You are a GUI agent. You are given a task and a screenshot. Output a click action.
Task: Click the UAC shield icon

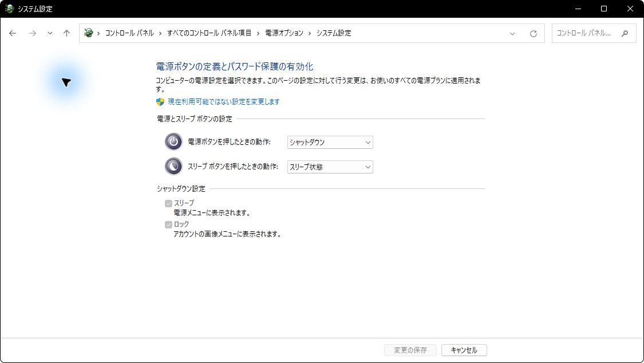tap(160, 101)
